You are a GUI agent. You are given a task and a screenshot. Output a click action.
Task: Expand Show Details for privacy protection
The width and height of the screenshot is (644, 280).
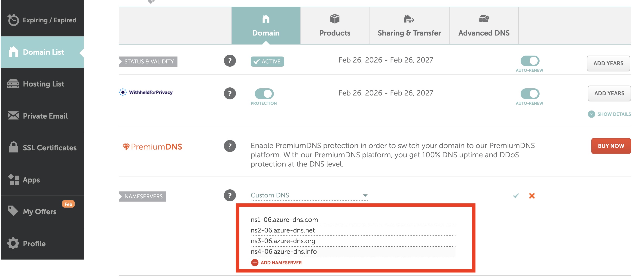point(609,114)
